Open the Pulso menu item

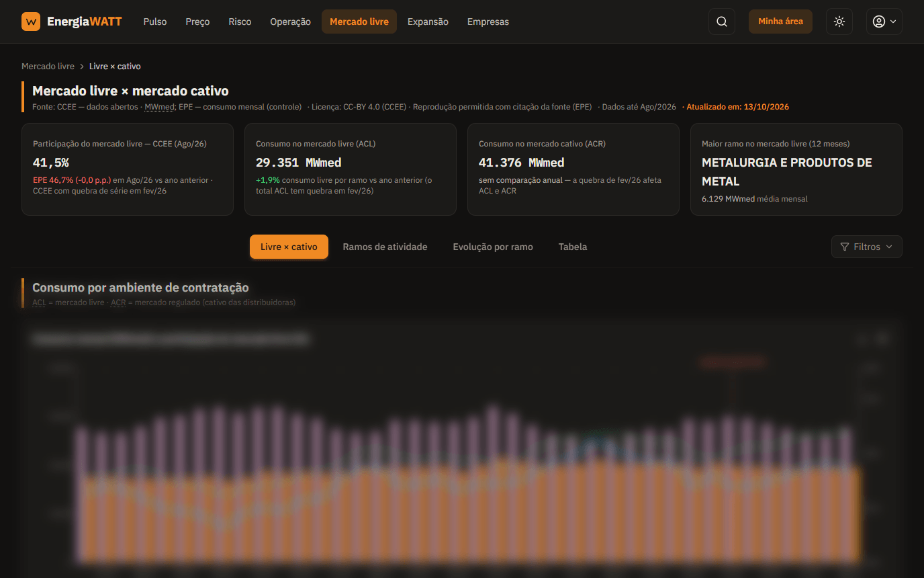point(155,22)
